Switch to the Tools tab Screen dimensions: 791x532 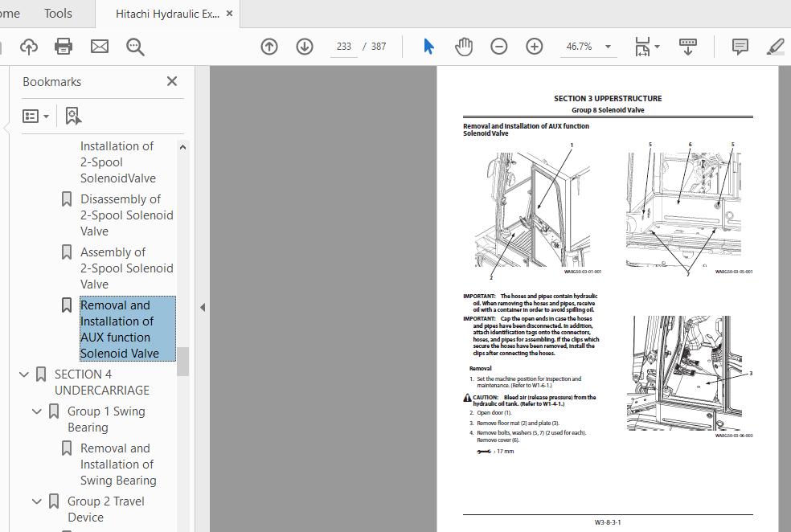(x=58, y=14)
